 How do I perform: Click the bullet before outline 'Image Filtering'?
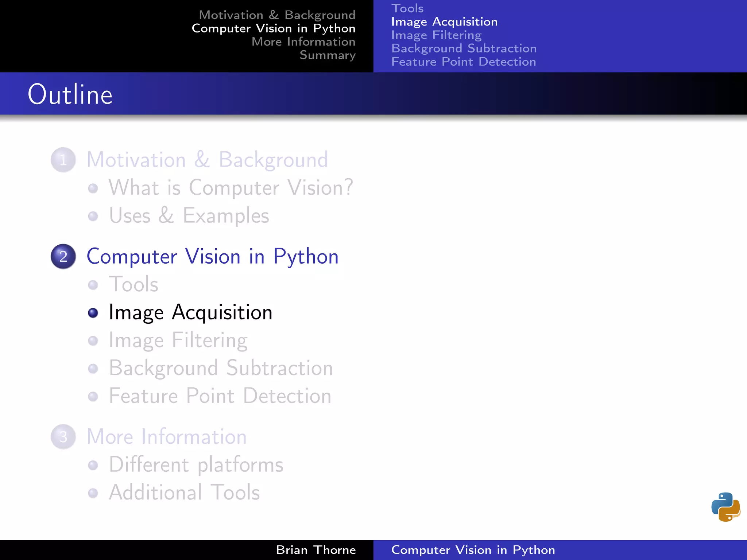pyautogui.click(x=93, y=341)
